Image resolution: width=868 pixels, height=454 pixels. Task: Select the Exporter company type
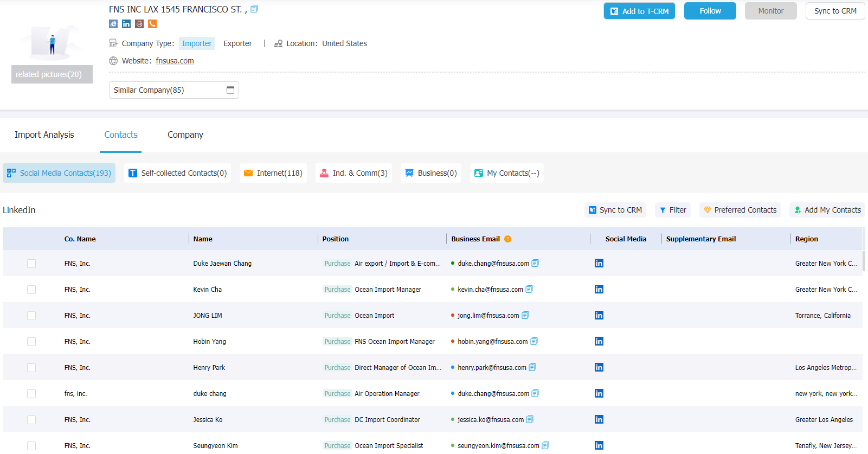click(237, 43)
